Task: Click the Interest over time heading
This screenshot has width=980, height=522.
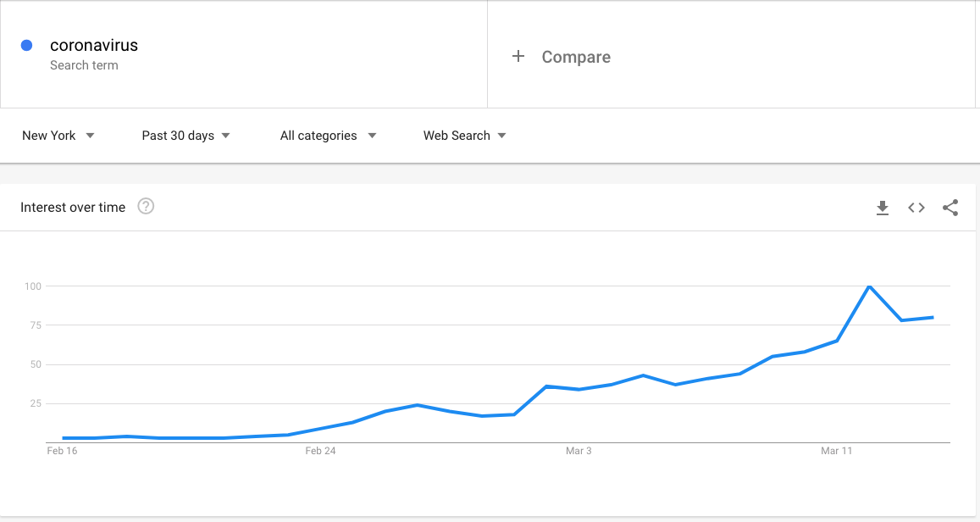Action: [x=73, y=208]
